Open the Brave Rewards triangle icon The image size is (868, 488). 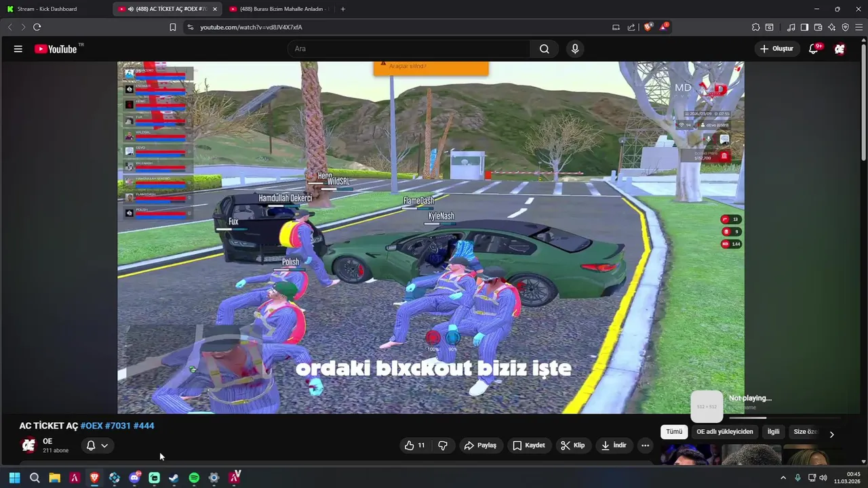[665, 27]
